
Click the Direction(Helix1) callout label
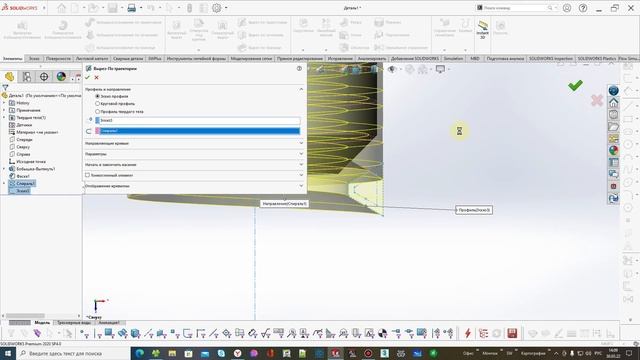click(x=284, y=203)
